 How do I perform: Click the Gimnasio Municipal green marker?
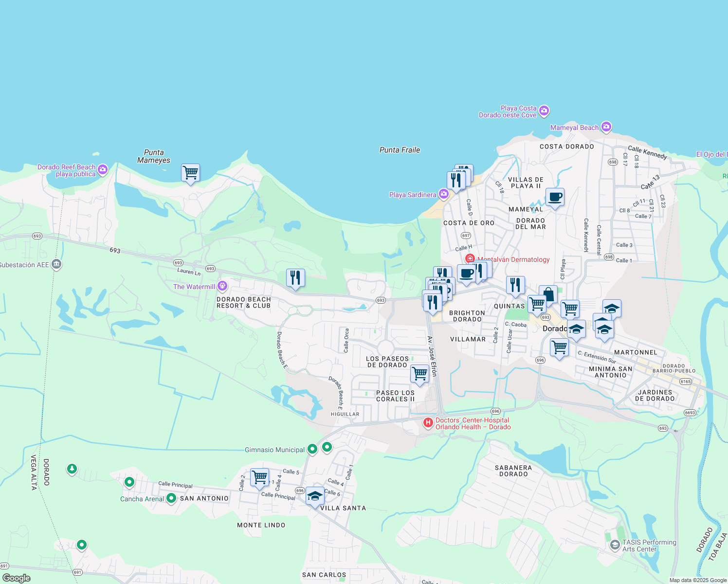[x=312, y=449]
